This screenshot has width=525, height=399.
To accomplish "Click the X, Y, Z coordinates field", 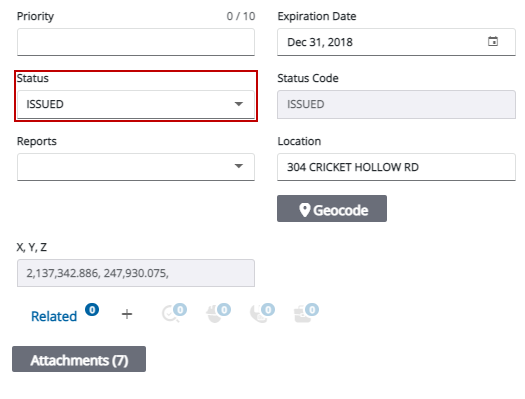I will tap(136, 273).
